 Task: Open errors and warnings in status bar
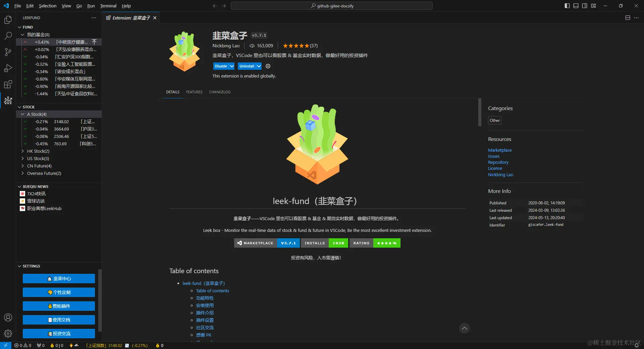[x=23, y=345]
